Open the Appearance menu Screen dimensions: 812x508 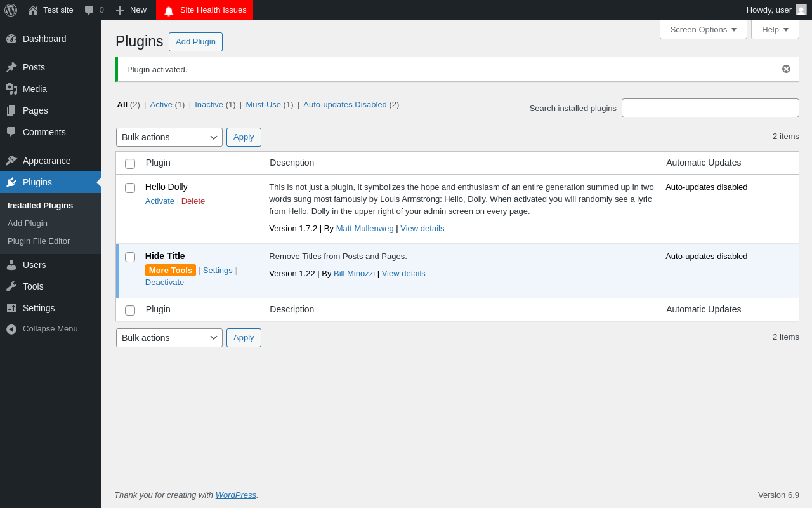[x=51, y=161]
